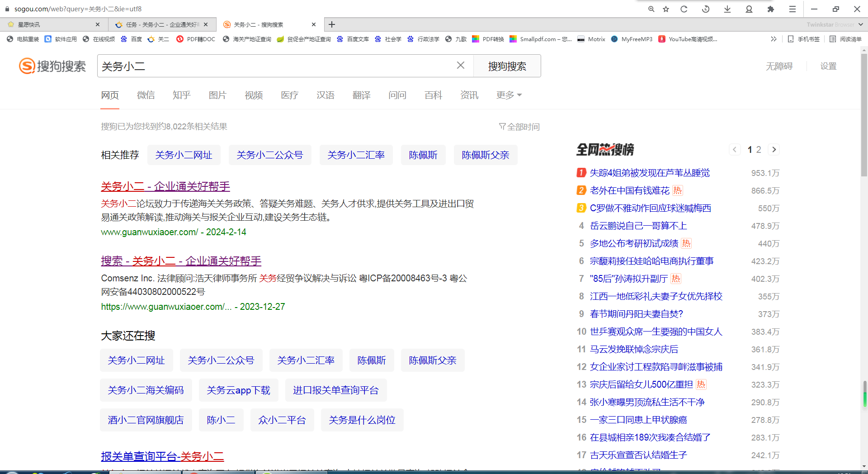The width and height of the screenshot is (868, 474).
Task: Open result 报关单查询平台-关务小二
Action: click(x=163, y=456)
